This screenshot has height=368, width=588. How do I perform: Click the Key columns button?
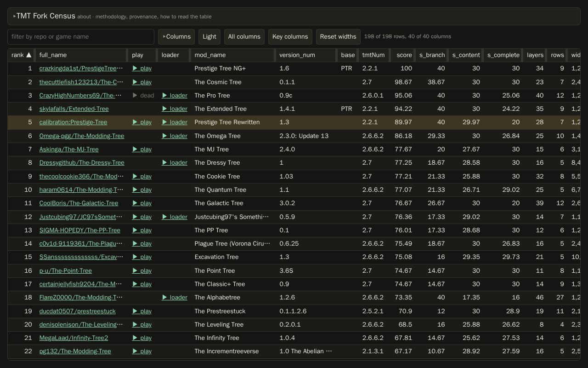[290, 37]
